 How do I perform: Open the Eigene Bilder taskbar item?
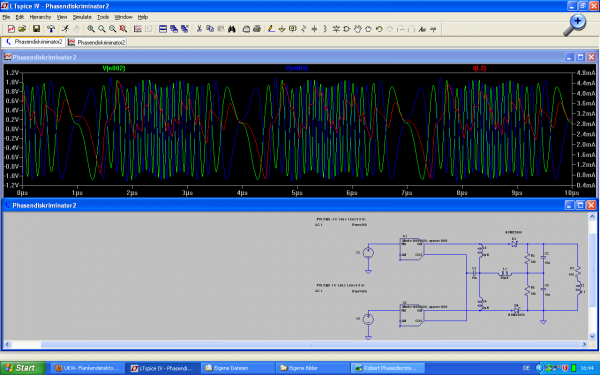click(312, 368)
